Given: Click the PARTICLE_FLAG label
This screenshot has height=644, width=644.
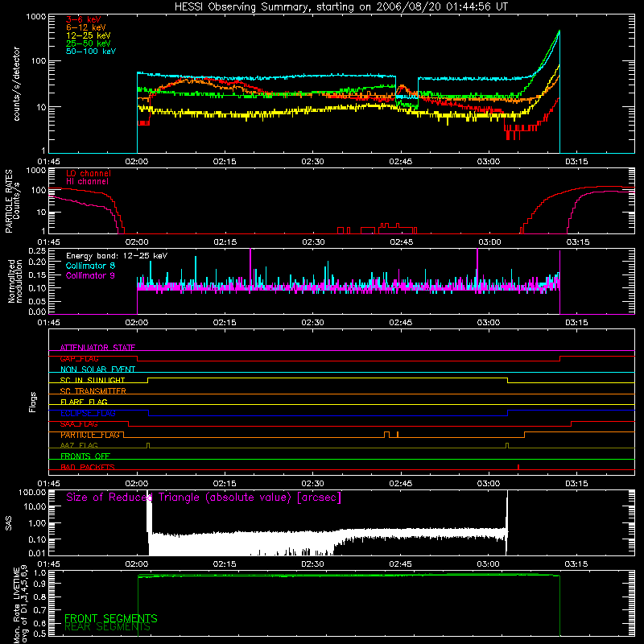Looking at the screenshot, I should (90, 435).
